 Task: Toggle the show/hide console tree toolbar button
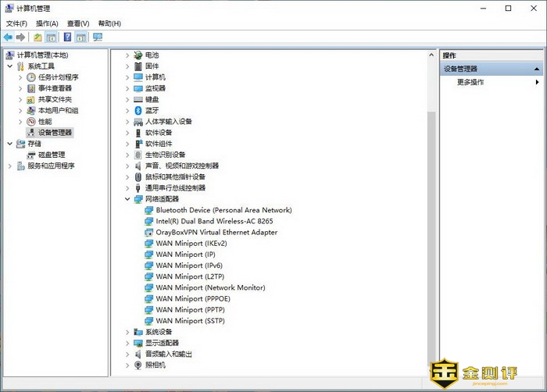pyautogui.click(x=52, y=37)
